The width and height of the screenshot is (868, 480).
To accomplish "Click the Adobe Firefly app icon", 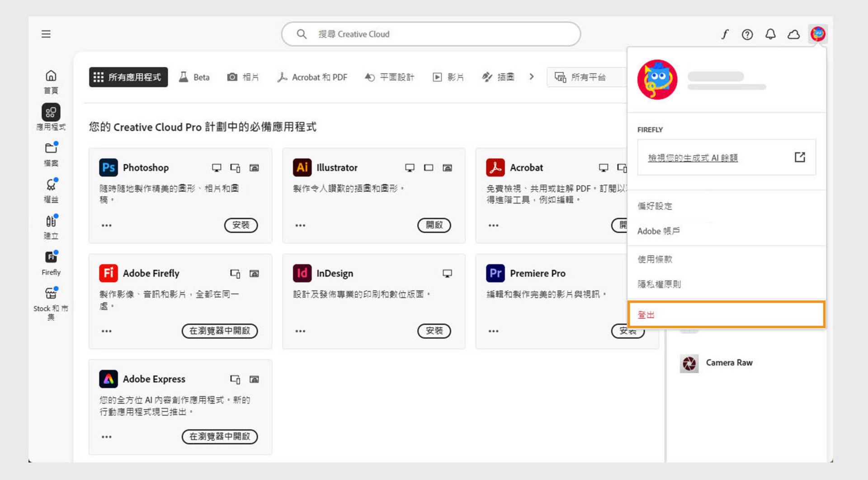I will [108, 273].
